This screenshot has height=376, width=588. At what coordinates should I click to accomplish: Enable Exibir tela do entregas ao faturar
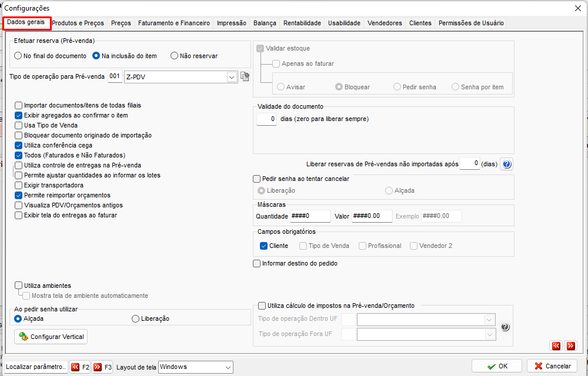(18, 216)
